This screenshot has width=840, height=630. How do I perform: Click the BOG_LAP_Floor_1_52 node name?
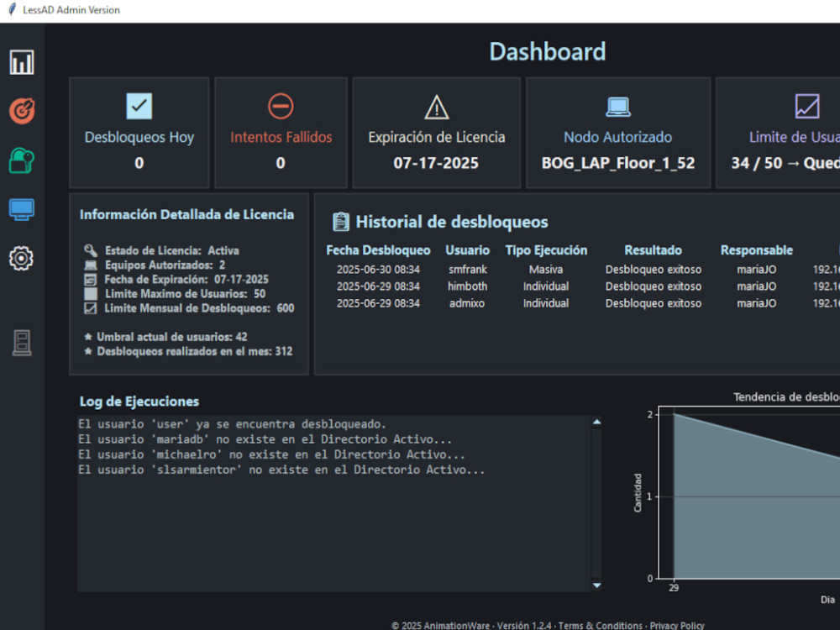click(617, 163)
